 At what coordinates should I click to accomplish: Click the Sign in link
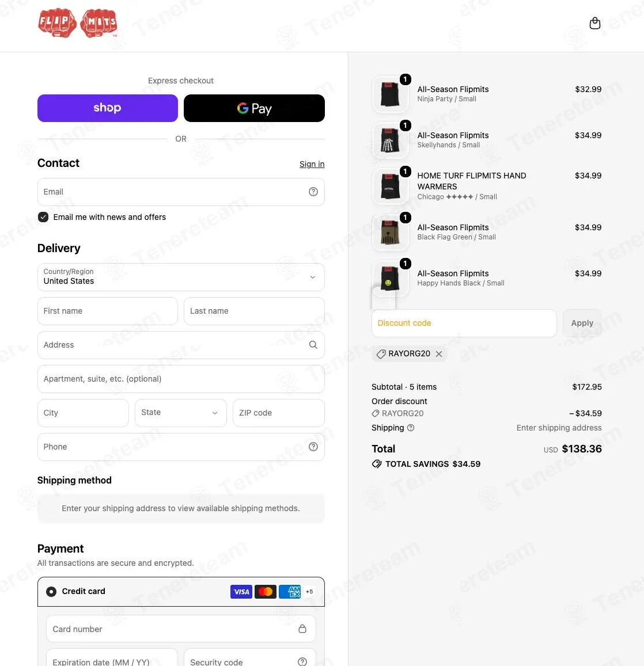point(312,164)
